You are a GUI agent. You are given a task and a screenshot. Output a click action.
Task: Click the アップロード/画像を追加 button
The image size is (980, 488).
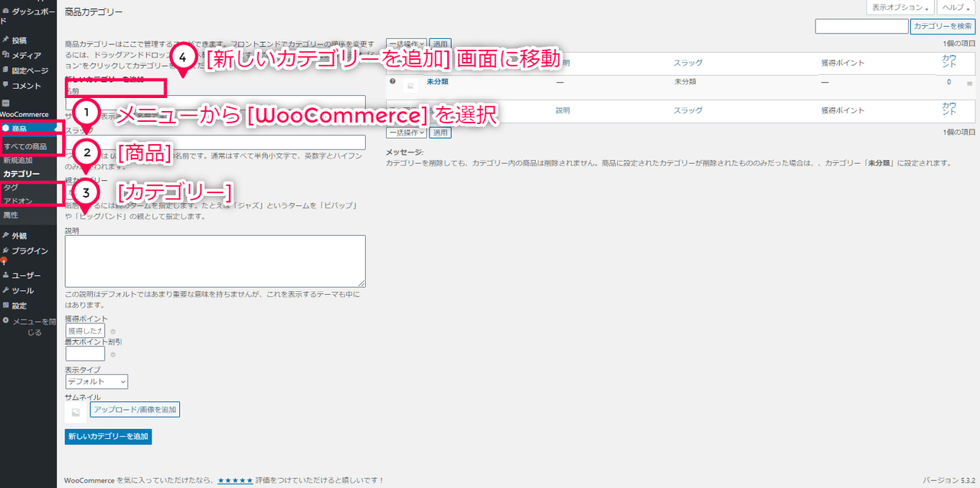tap(135, 410)
